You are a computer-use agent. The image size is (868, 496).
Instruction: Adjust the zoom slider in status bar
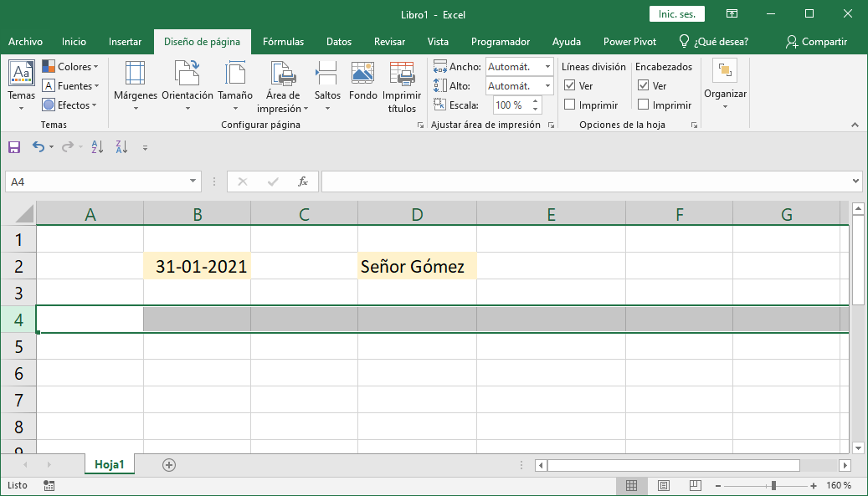tap(773, 485)
